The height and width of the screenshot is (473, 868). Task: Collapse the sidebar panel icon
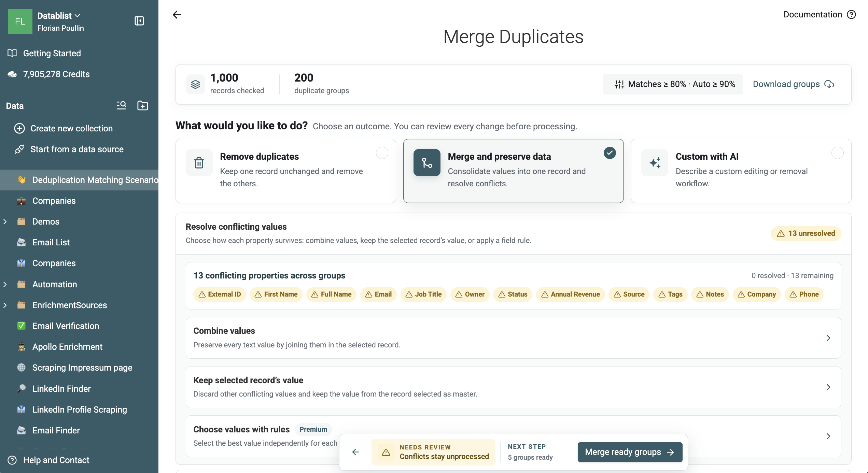tap(139, 21)
